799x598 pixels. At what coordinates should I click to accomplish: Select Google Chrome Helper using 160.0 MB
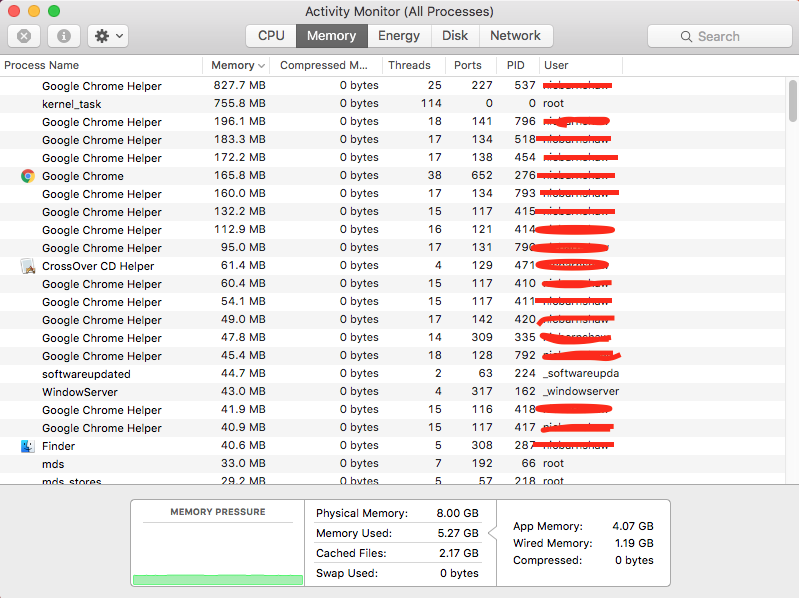[x=392, y=194]
